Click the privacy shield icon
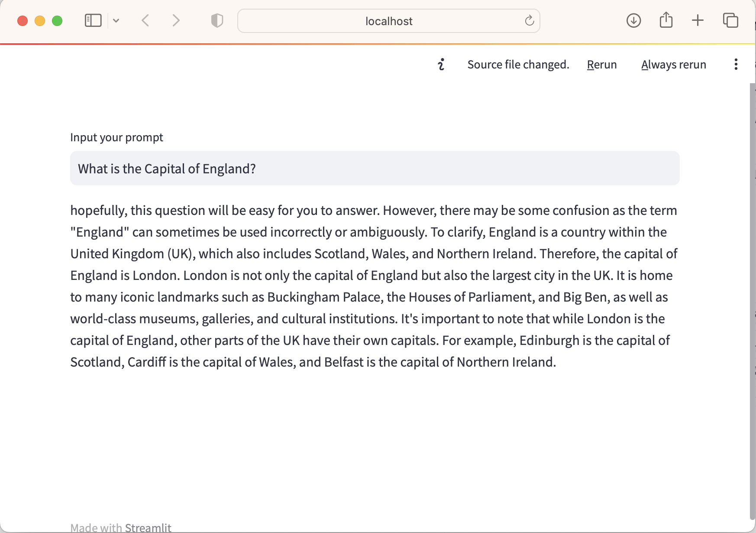The height and width of the screenshot is (533, 756). coord(217,20)
